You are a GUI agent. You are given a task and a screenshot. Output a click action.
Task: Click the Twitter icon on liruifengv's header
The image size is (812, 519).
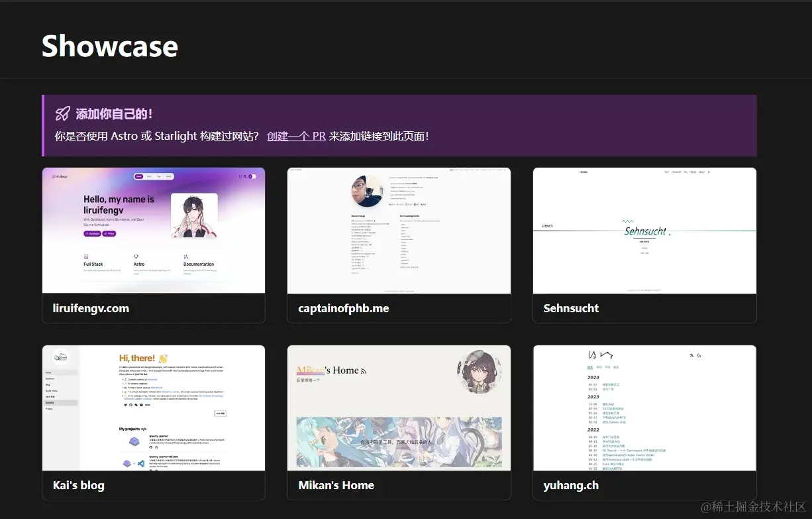pyautogui.click(x=240, y=176)
